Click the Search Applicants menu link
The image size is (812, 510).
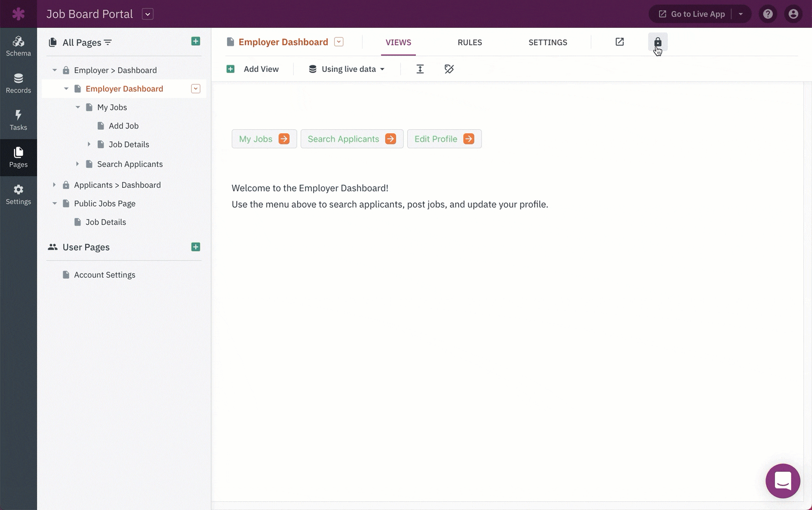[x=352, y=139]
